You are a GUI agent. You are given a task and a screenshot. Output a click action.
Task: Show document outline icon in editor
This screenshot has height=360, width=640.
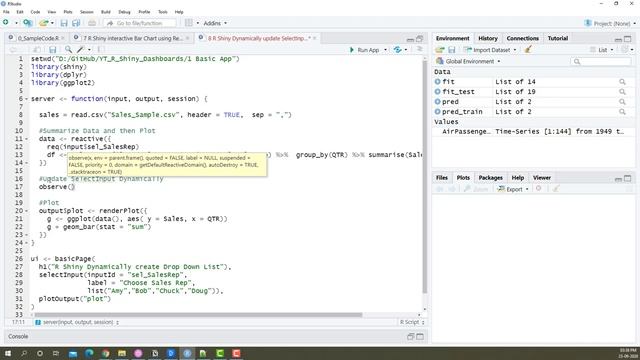pyautogui.click(x=419, y=49)
